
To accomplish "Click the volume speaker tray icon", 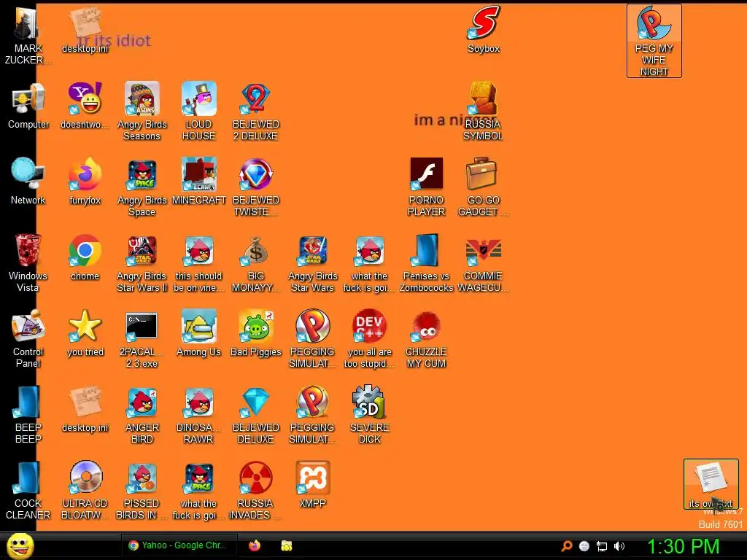I will (x=619, y=546).
